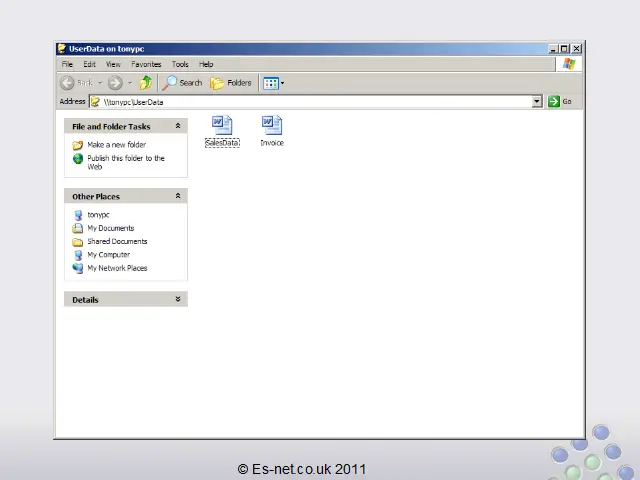Collapse the Other Places panel
This screenshot has width=640, height=480.
pos(178,196)
